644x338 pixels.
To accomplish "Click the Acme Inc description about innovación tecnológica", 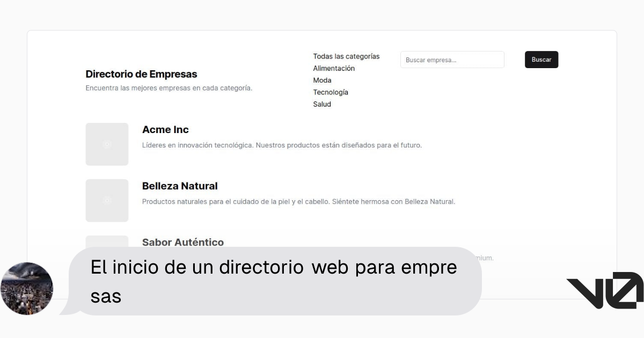I will [282, 145].
